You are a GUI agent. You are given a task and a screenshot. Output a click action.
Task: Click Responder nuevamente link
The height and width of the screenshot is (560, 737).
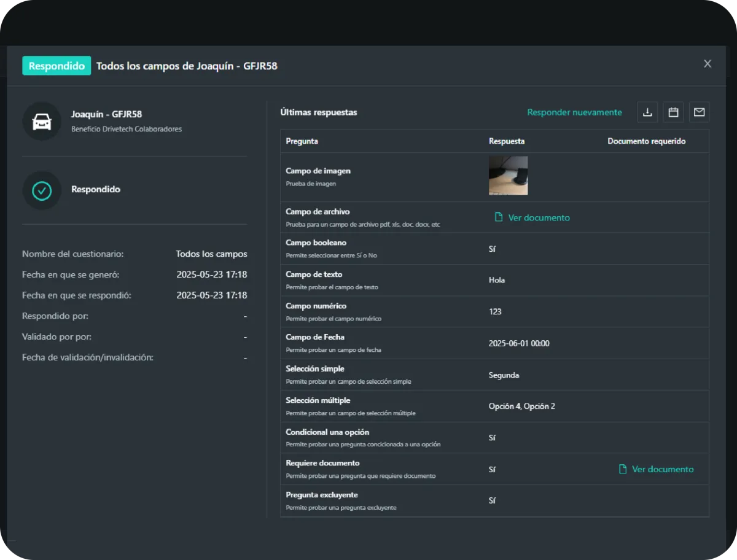(x=574, y=112)
